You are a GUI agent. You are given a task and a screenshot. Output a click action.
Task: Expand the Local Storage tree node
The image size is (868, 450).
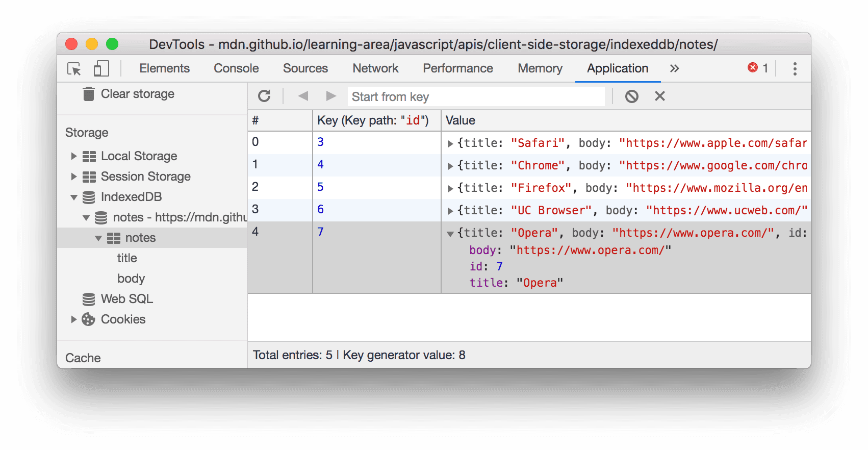(74, 156)
